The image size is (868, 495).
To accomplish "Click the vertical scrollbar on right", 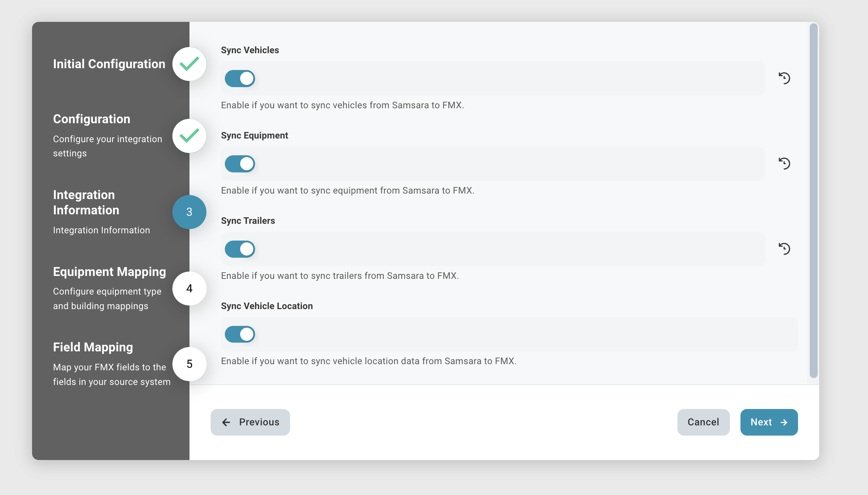I will (x=813, y=200).
